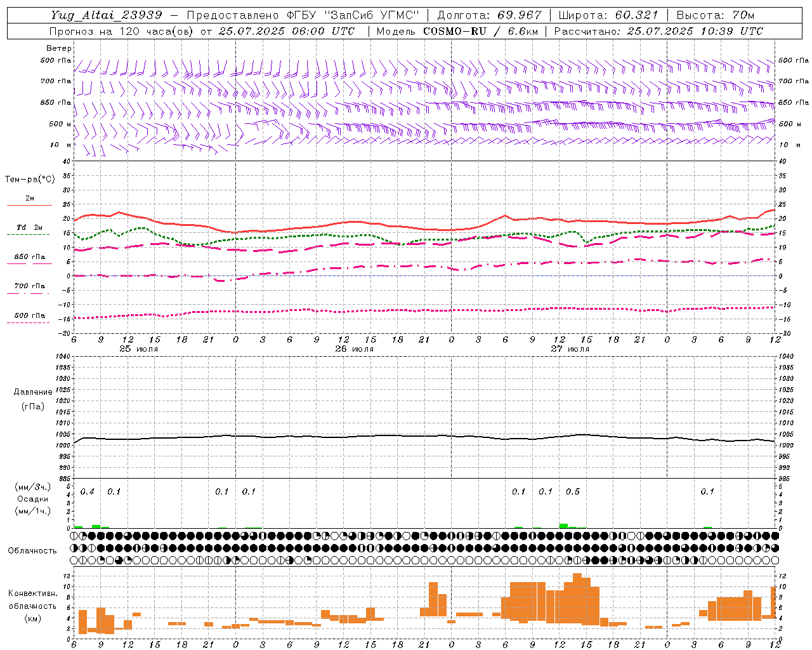The width and height of the screenshot is (812, 650).
Task: Click the Широта: 60.321 header value
Action: [608, 15]
